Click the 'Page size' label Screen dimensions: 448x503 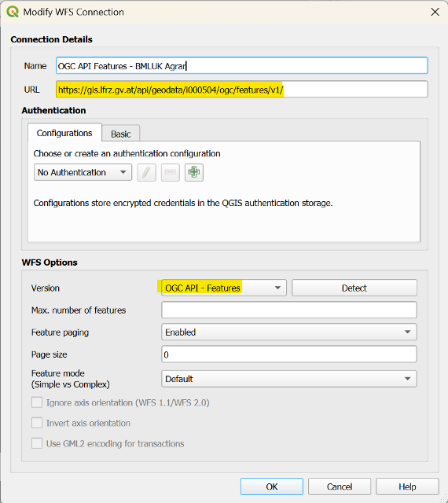coord(49,354)
